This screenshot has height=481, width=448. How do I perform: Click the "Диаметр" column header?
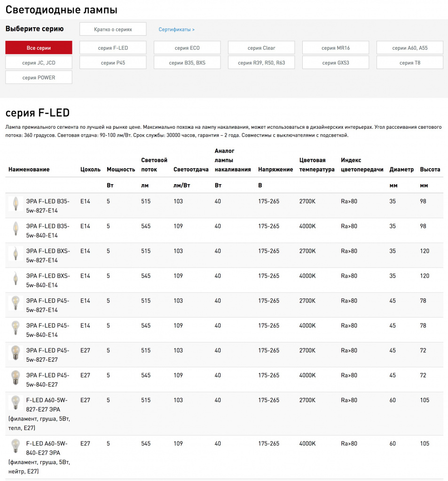tap(401, 169)
